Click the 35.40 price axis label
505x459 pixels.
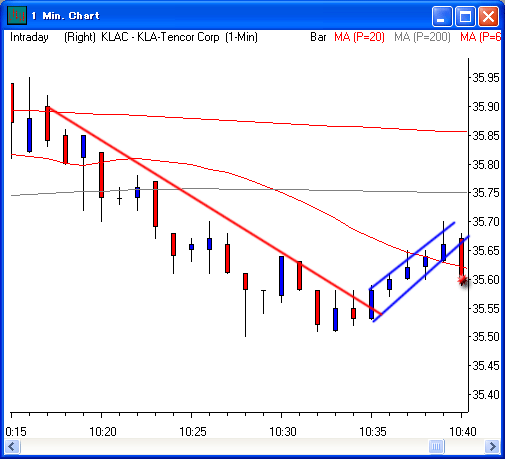click(486, 395)
